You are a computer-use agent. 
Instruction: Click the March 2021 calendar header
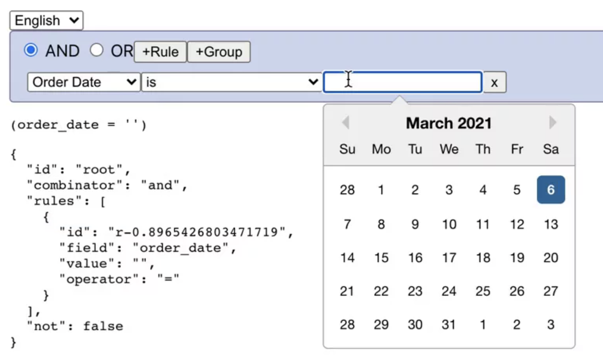[449, 123]
